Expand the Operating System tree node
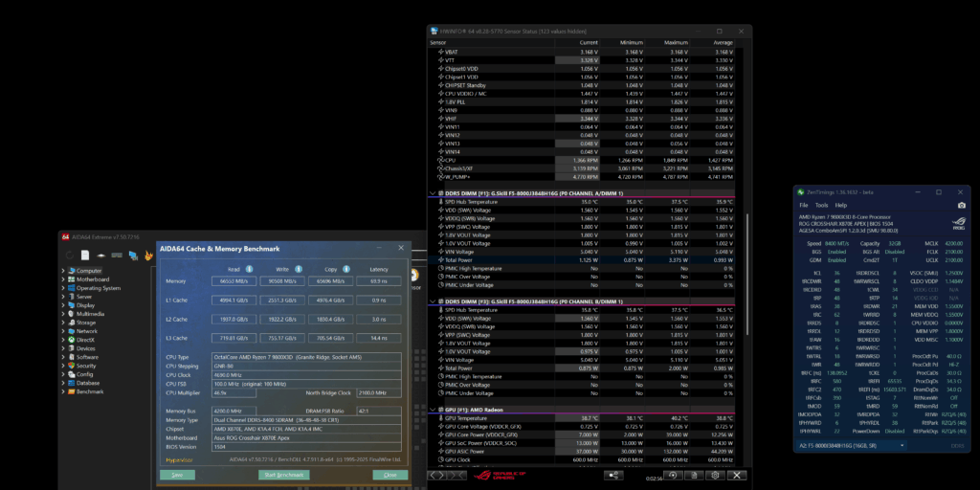Viewport: 980px width, 490px height. (63, 288)
